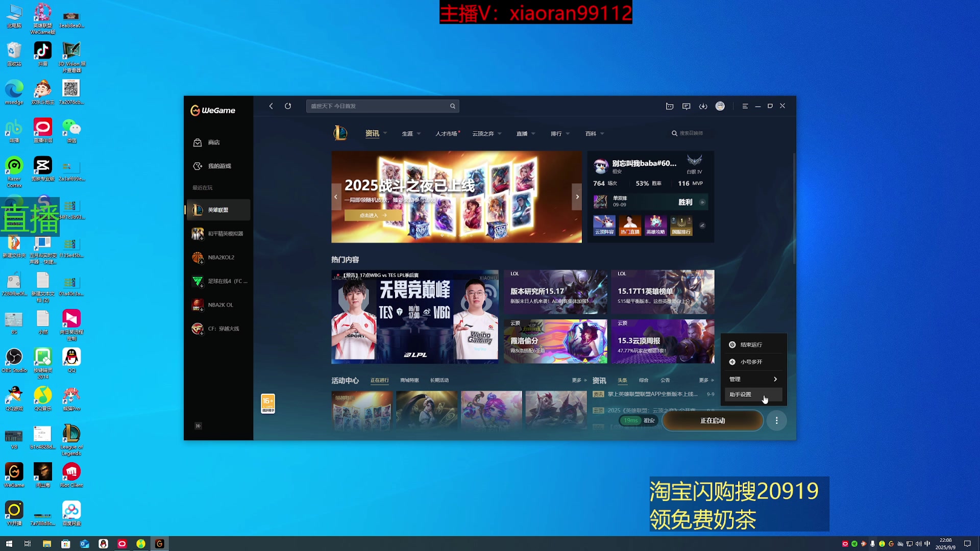980x551 pixels.
Task: Expand the 资讯 dropdown arrow
Action: click(385, 133)
